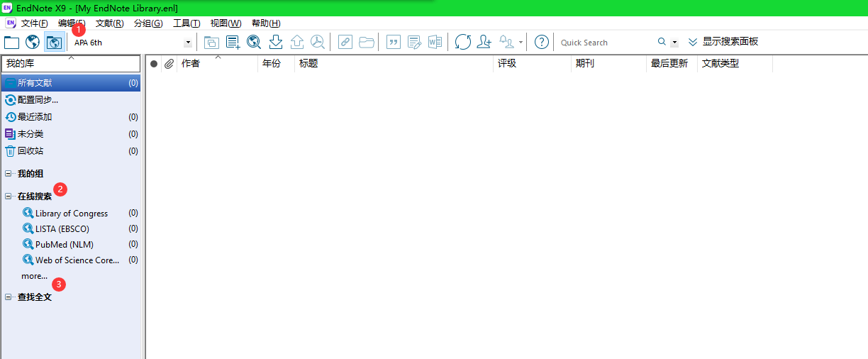Viewport: 868px width, 359px height.
Task: Open the 工具(T) menu
Action: click(187, 23)
